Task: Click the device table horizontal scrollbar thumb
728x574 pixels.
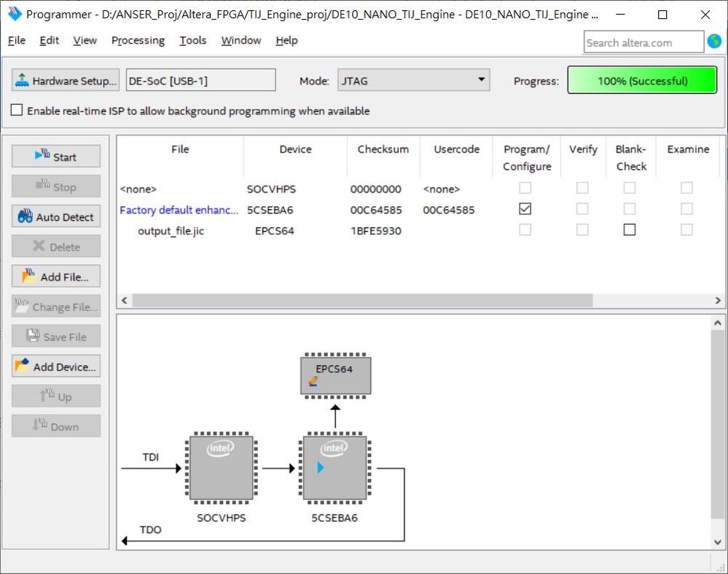Action: point(362,300)
